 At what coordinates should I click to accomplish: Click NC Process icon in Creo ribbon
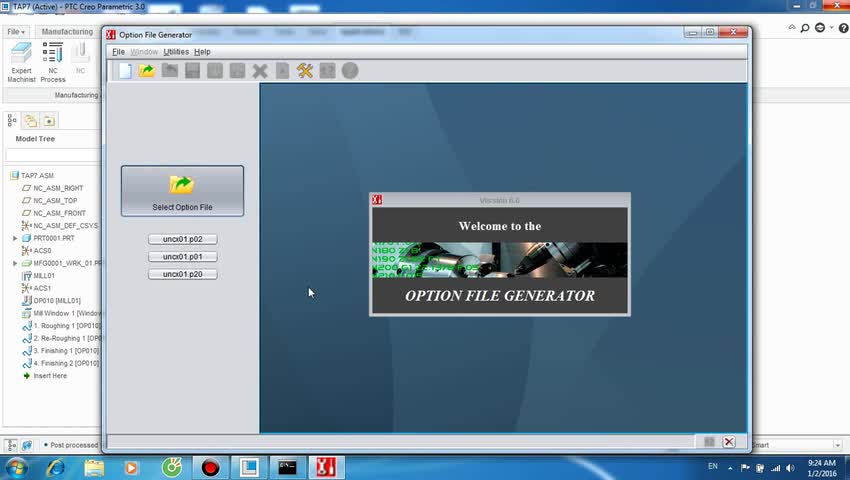tap(53, 62)
